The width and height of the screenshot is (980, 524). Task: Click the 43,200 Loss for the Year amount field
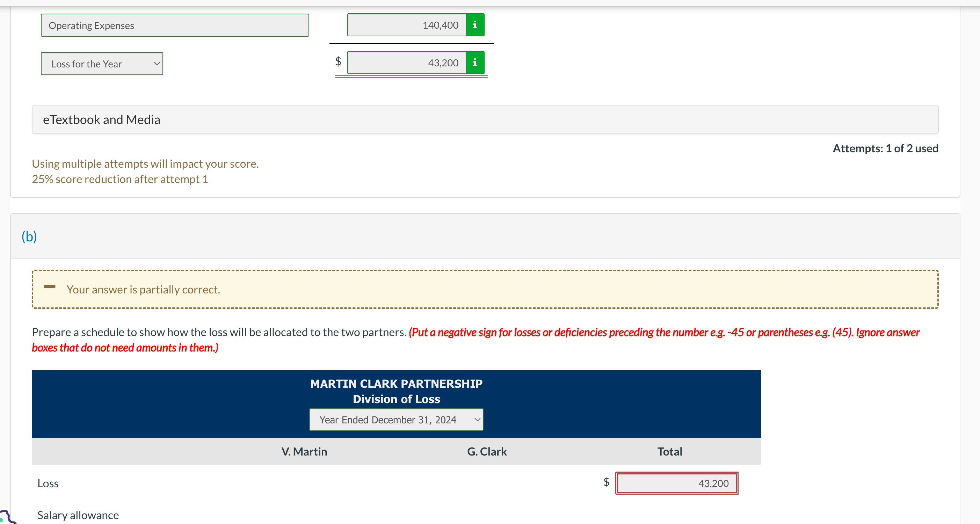pyautogui.click(x=406, y=63)
